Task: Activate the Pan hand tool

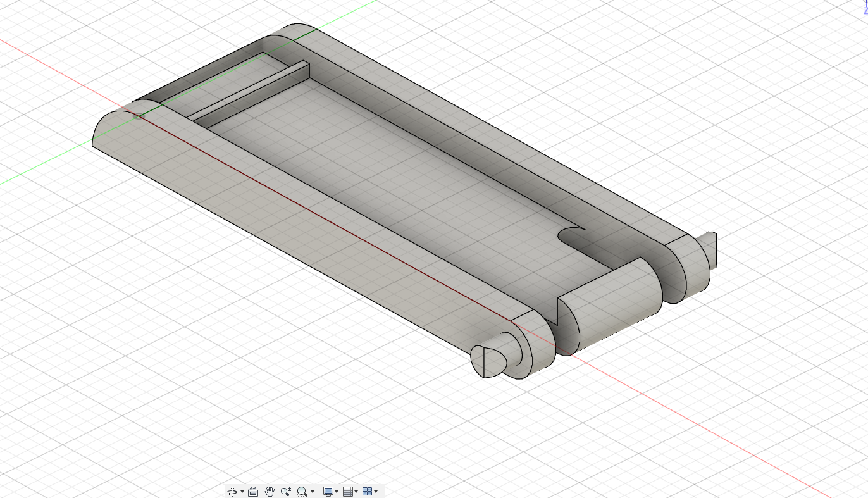Action: [x=270, y=492]
